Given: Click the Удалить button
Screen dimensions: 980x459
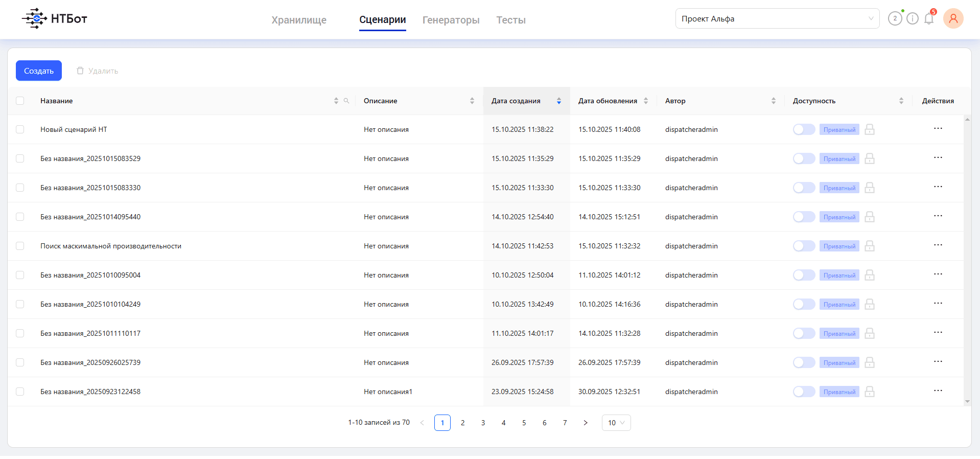Looking at the screenshot, I should point(98,71).
